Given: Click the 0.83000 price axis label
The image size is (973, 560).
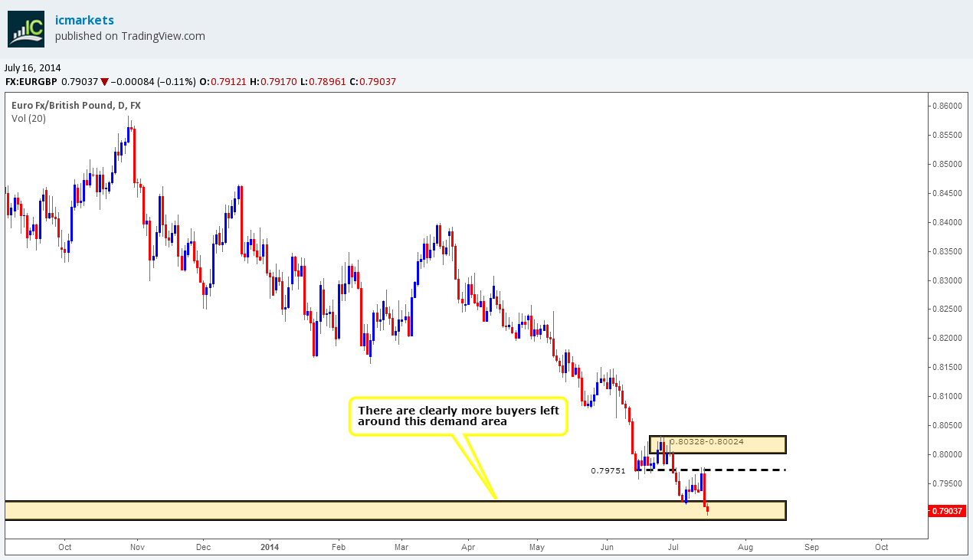Looking at the screenshot, I should [x=947, y=280].
